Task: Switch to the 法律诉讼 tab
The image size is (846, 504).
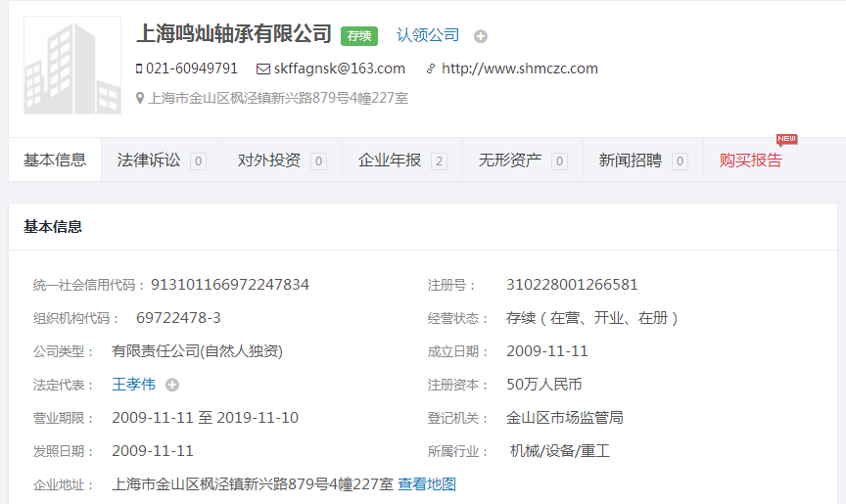Action: coord(162,160)
